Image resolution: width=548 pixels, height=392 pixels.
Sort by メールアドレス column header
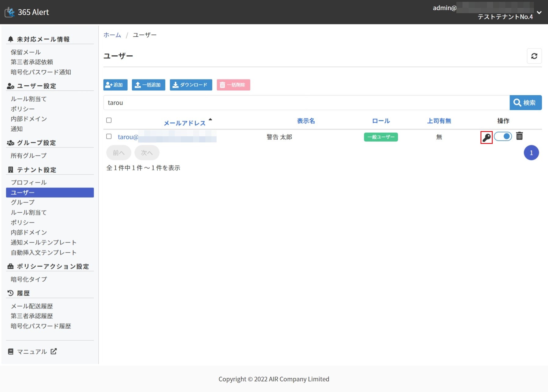click(184, 123)
